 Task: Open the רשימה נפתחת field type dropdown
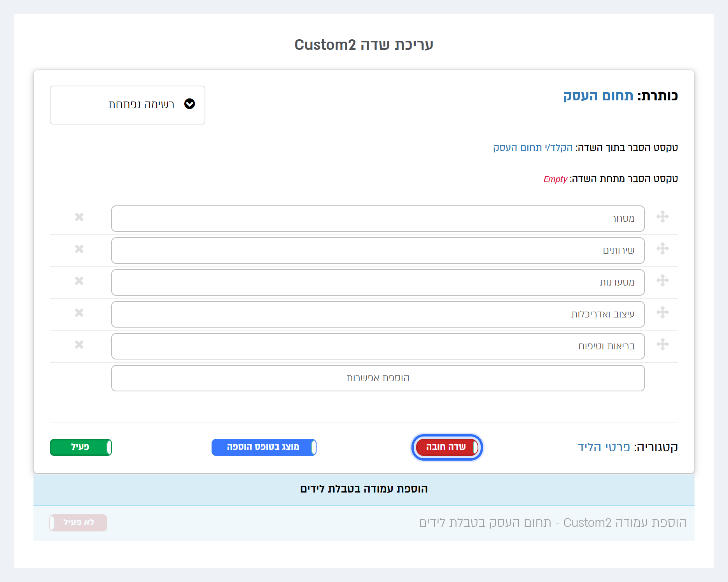[x=128, y=105]
